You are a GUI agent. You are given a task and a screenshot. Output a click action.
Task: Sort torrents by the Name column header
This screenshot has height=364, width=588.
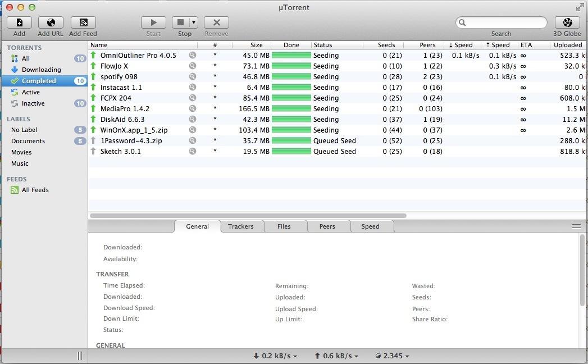point(143,45)
